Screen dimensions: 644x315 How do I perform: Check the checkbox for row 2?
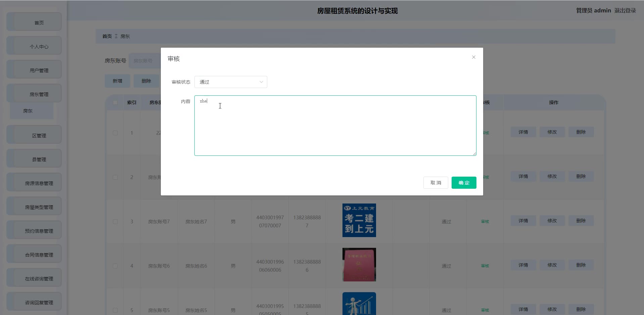115,177
